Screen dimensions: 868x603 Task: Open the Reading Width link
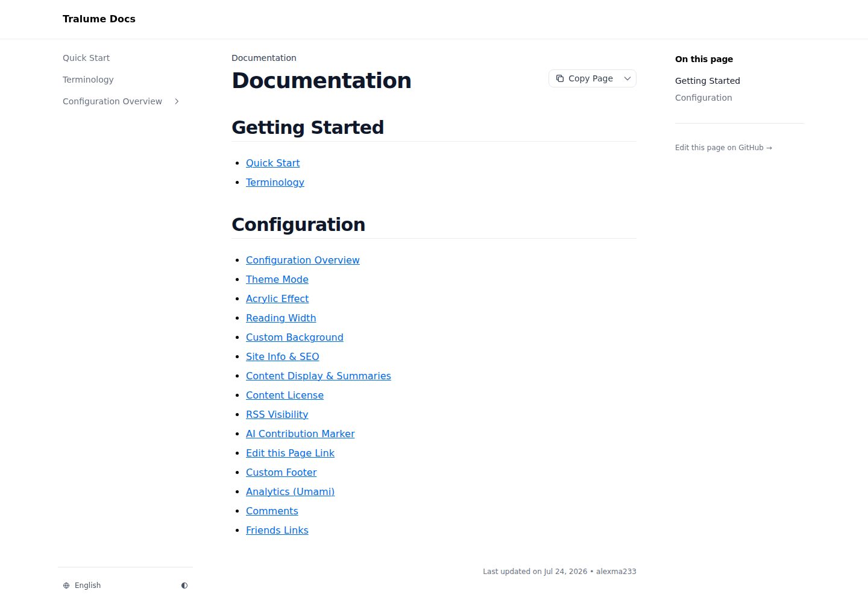(281, 318)
